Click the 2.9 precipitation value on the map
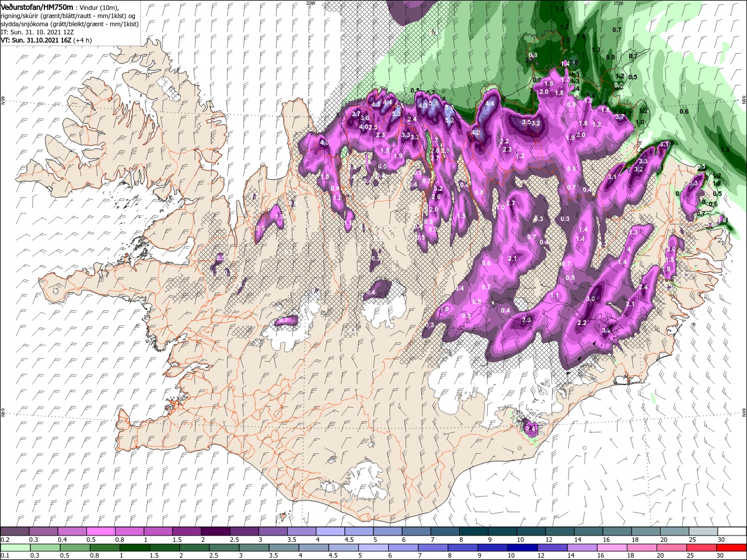Image resolution: width=747 pixels, height=560 pixels. click(x=526, y=320)
